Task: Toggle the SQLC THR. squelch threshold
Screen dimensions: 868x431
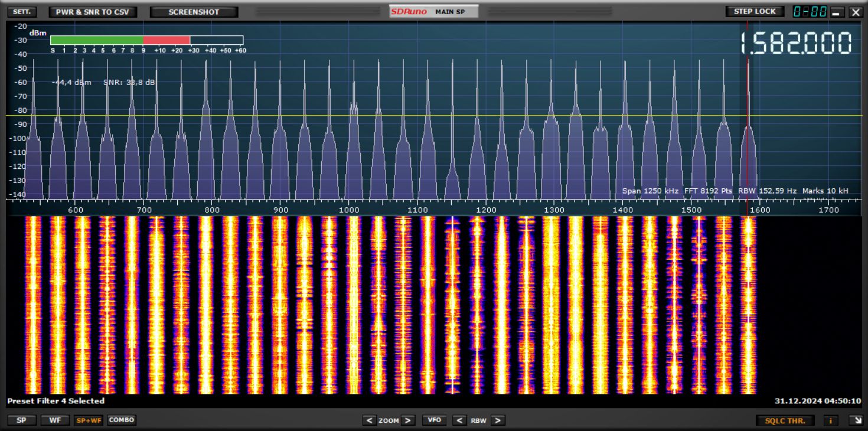Action: click(x=785, y=420)
